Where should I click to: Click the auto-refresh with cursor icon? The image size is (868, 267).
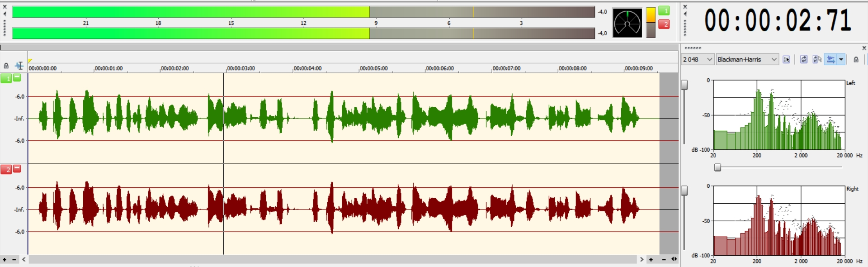click(x=816, y=60)
